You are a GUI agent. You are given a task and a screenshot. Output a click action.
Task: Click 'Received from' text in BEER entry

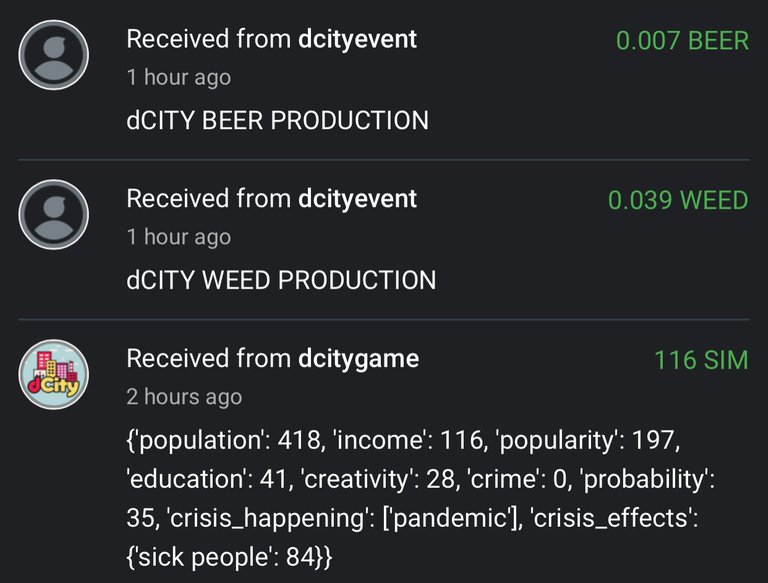click(x=209, y=39)
